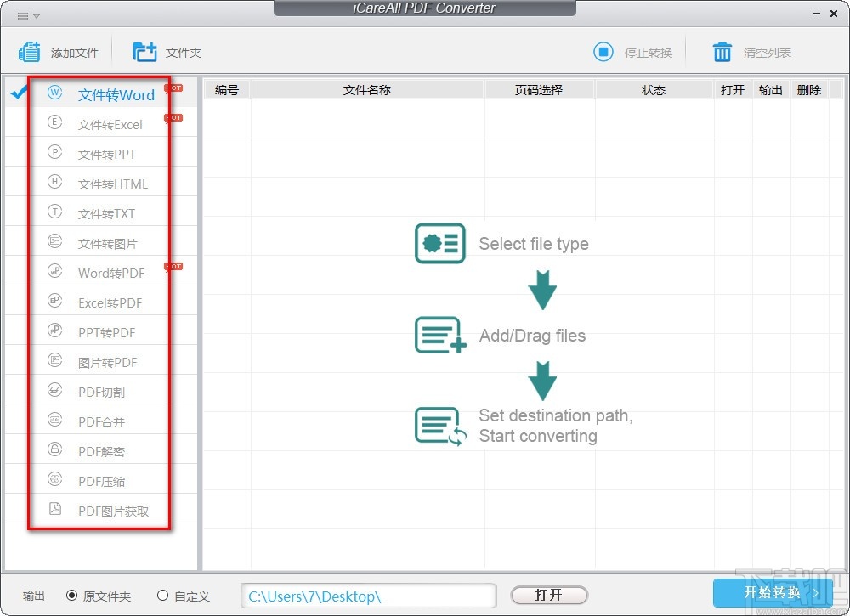Click the output path input field
Viewport: 850px width, 616px height.
tap(367, 596)
